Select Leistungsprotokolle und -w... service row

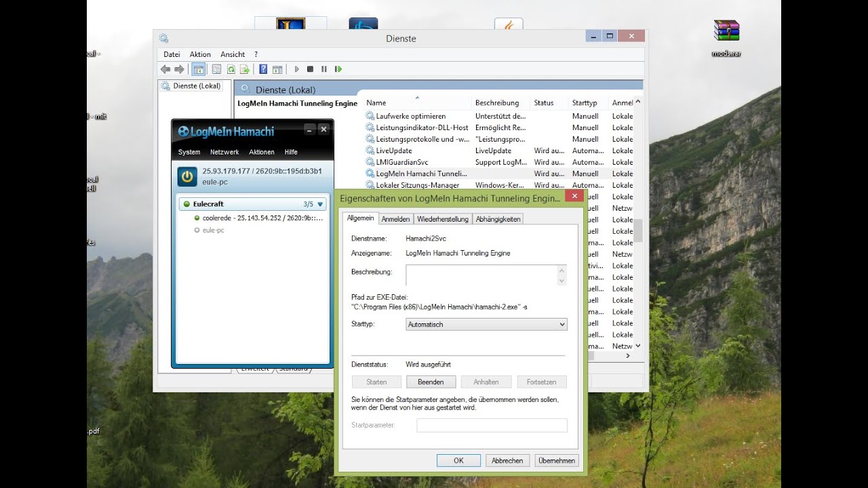(499, 139)
